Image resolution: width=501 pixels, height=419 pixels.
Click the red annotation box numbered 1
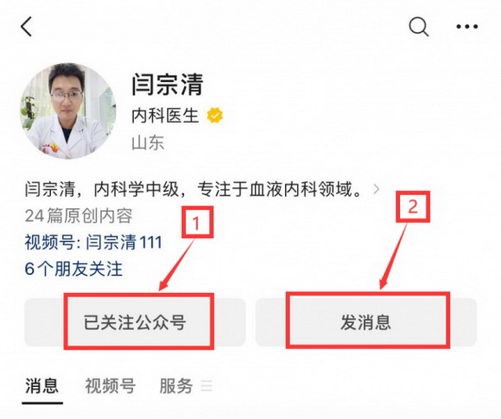[x=197, y=222]
